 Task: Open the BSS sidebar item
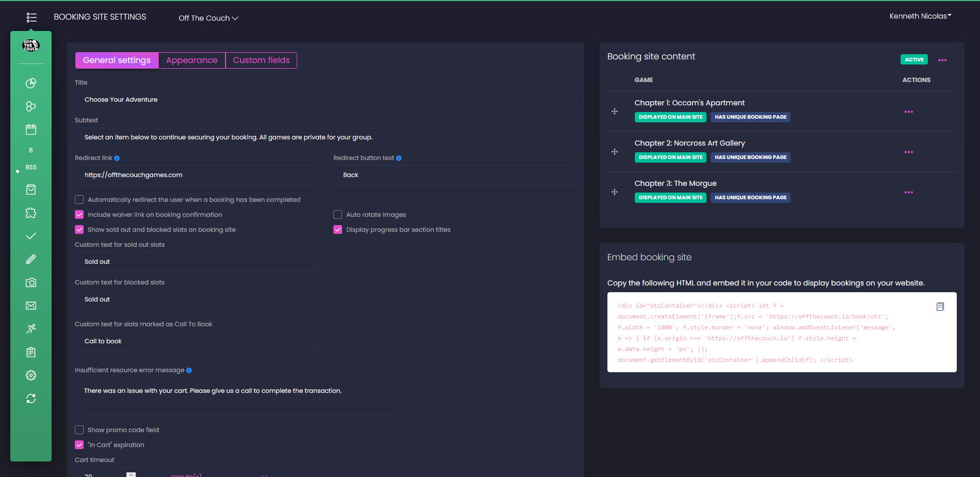pos(31,167)
